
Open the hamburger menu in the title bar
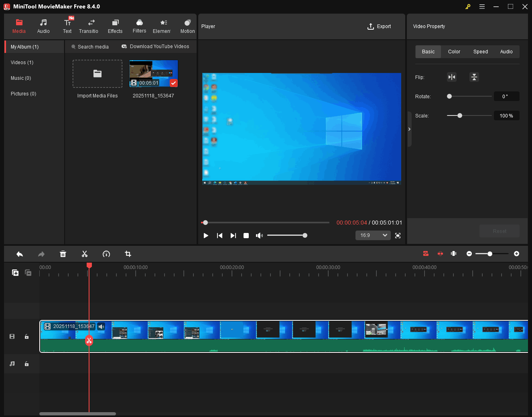coord(482,6)
